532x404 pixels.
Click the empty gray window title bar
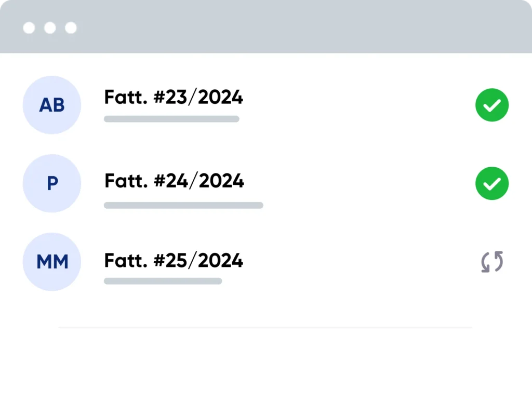pos(301,27)
